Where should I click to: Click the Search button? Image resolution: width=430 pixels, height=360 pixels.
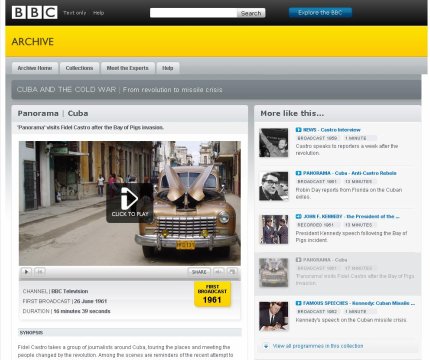251,13
